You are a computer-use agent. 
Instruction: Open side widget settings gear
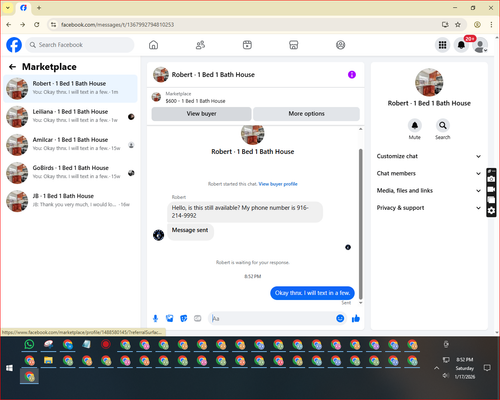pyautogui.click(x=491, y=211)
